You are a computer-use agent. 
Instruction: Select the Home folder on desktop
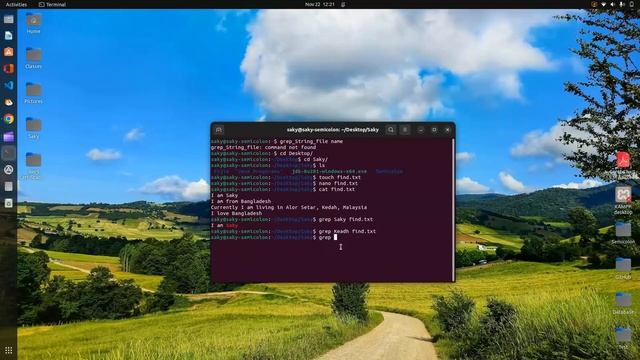click(33, 23)
